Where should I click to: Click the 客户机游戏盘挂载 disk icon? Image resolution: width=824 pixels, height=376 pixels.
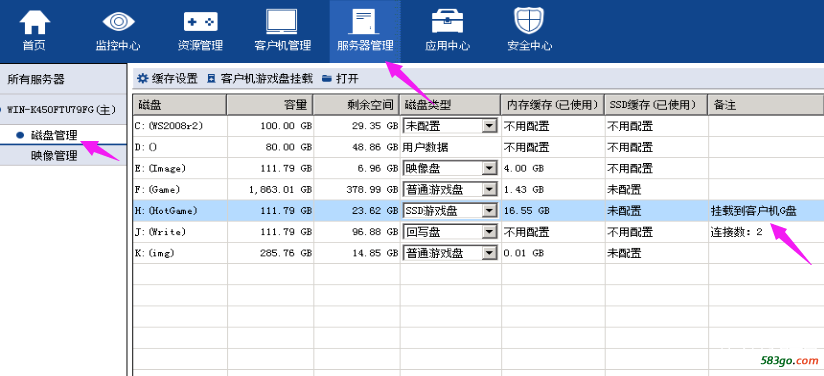point(212,79)
